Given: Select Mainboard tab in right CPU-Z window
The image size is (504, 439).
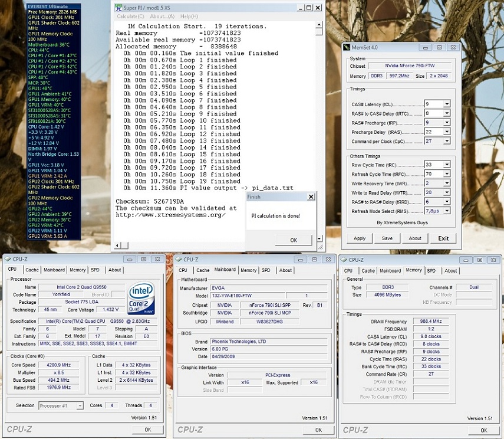Looking at the screenshot, I should [390, 271].
